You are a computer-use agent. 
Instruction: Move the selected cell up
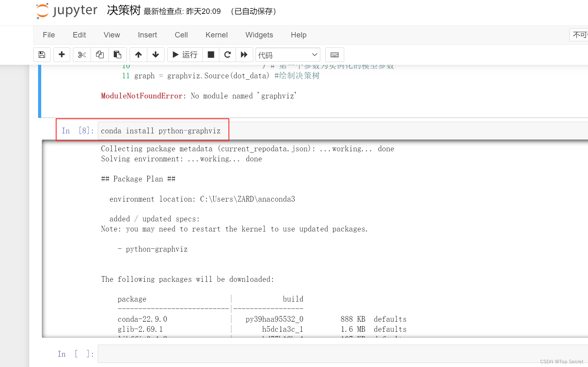[x=138, y=54]
